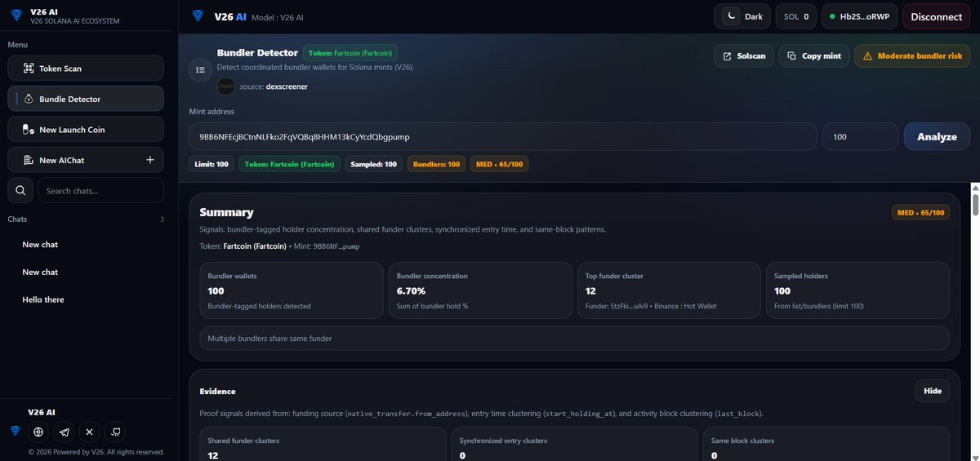Screen dimensions: 980x461
Task: Click the Synchronized entry clusters card
Action: 573,445
